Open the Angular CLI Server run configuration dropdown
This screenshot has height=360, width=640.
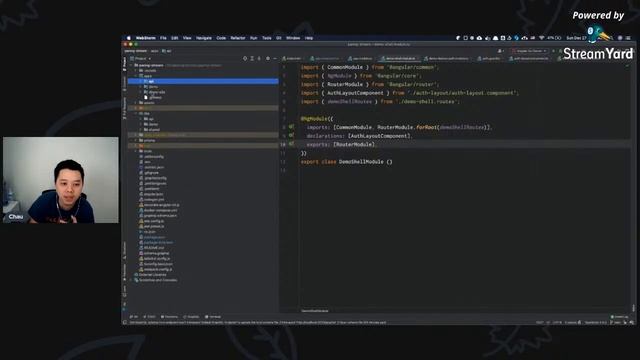(529, 51)
